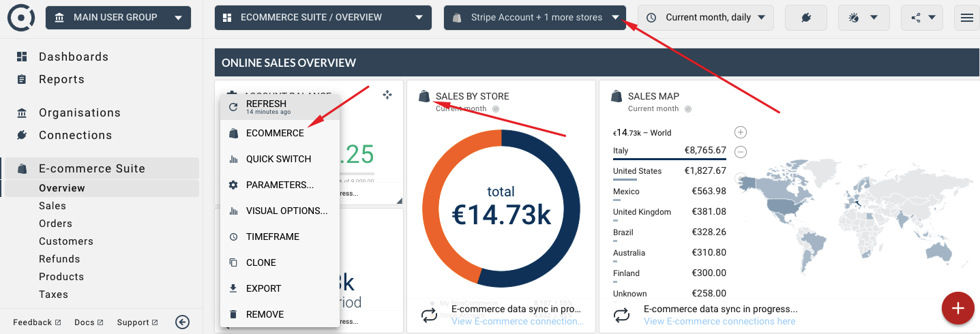Choose REMOVE from the context menu
Screen dimensions: 980x334
[x=280, y=314]
